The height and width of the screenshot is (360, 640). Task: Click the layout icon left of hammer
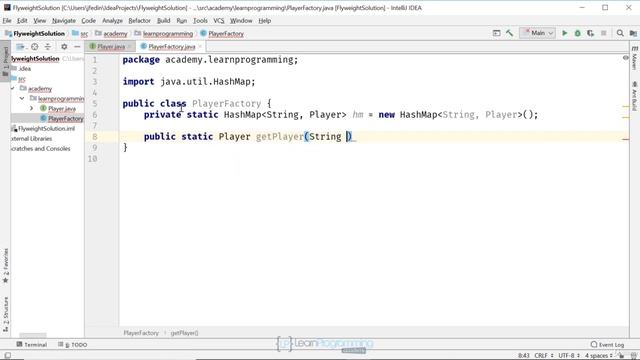(x=496, y=33)
